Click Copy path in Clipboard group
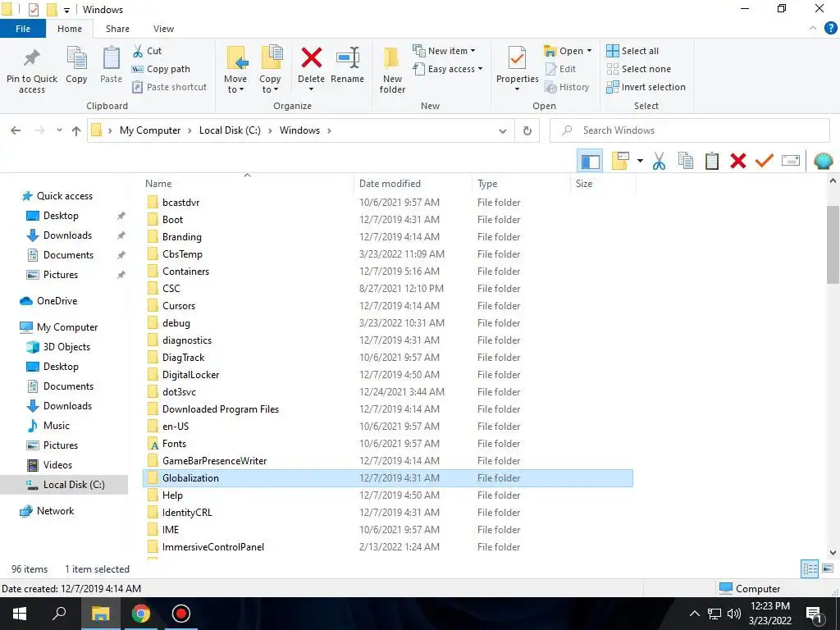Viewport: 840px width, 630px height. [x=161, y=69]
